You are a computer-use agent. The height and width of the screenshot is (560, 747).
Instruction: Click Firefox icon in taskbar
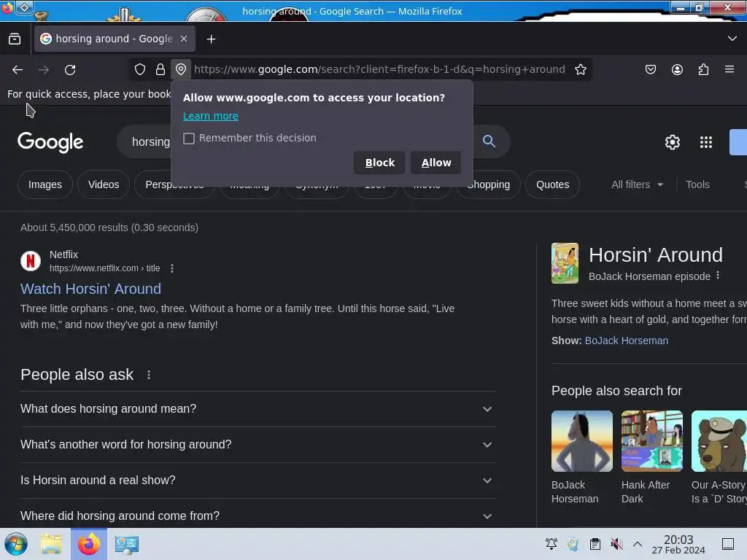pyautogui.click(x=89, y=544)
